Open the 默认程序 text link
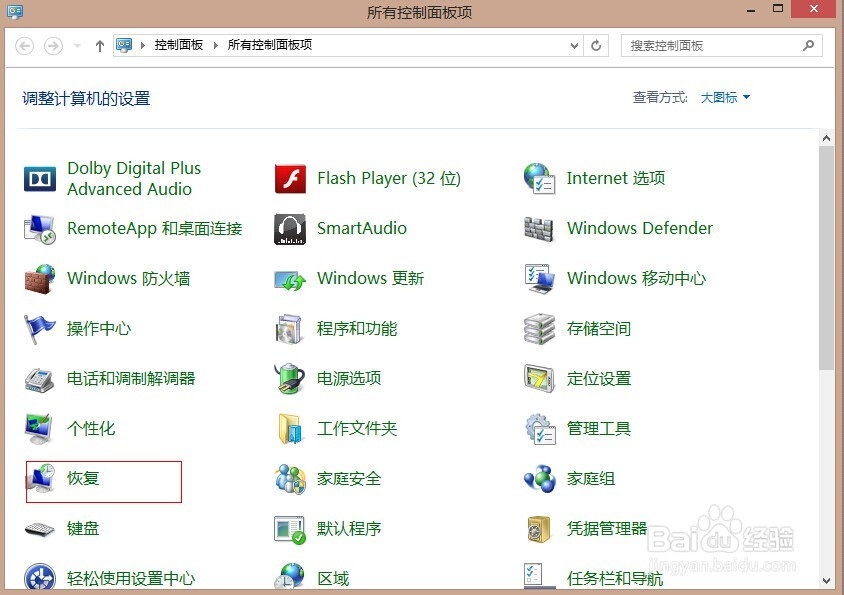844x595 pixels. [x=349, y=529]
